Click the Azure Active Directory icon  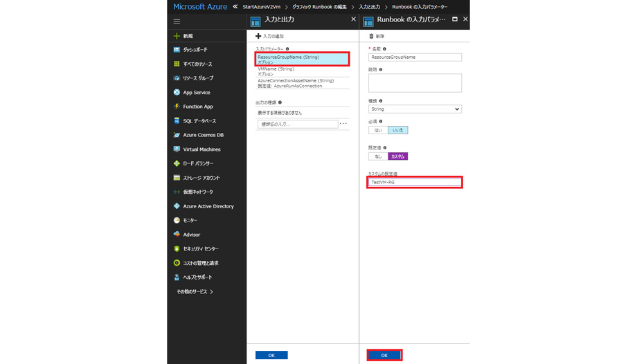point(177,206)
